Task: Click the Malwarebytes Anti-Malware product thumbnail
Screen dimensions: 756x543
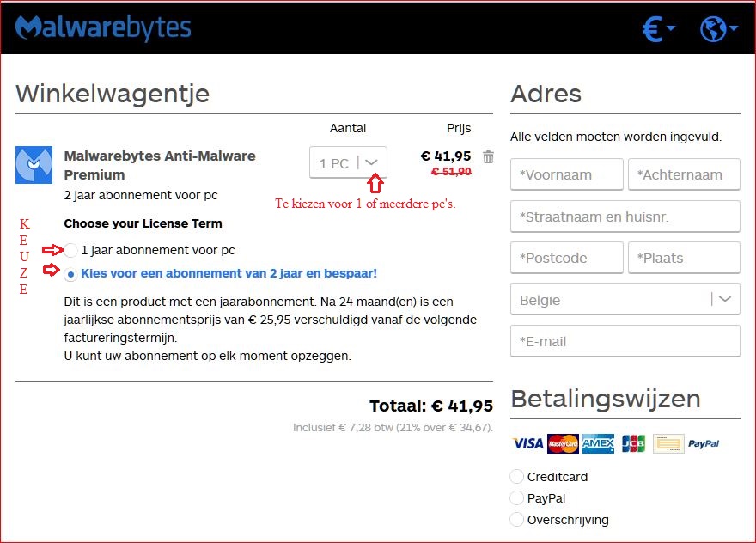Action: 34,163
